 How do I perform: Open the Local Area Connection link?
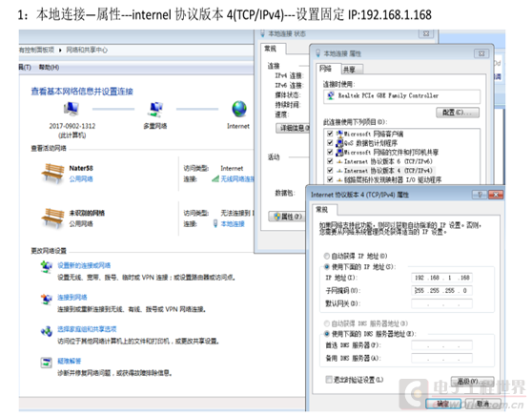(x=233, y=224)
